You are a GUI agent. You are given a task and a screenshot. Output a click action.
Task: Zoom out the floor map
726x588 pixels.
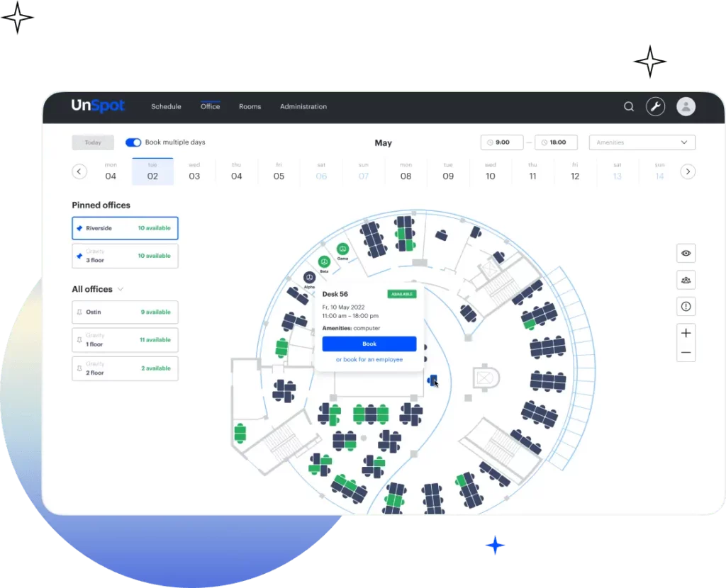click(x=686, y=353)
